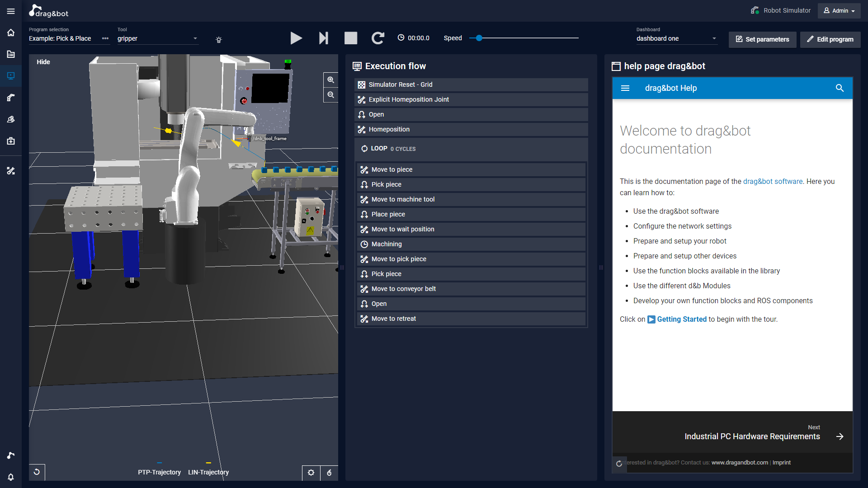Select the Machining wait step

[471, 244]
